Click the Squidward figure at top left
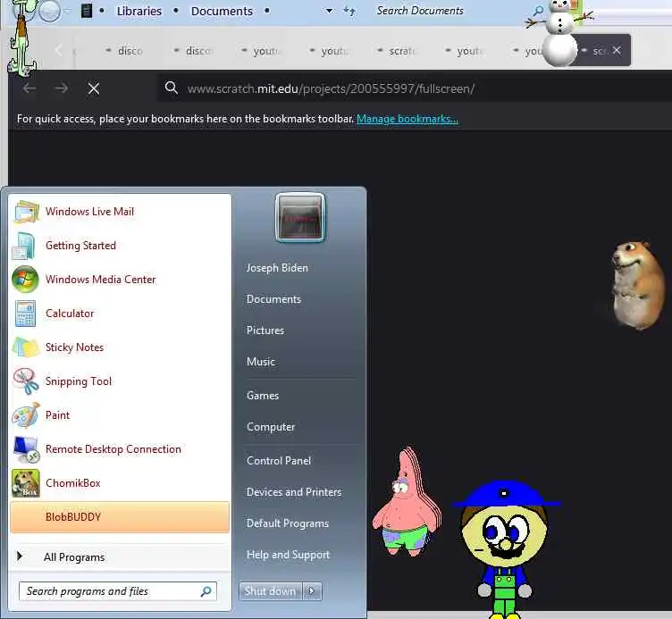 click(x=21, y=38)
